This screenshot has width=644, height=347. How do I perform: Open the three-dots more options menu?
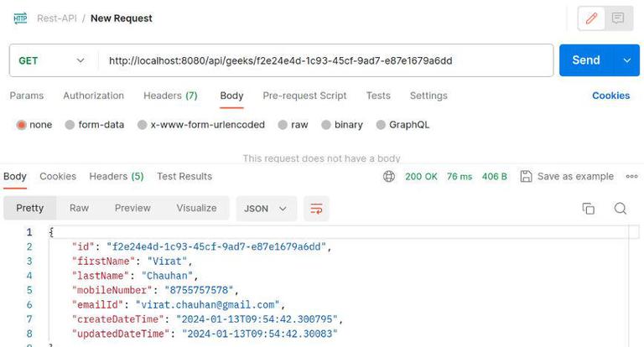631,177
